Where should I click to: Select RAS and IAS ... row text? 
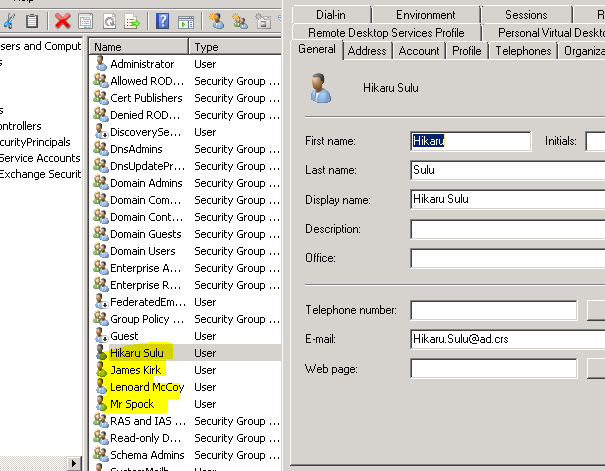coord(148,420)
